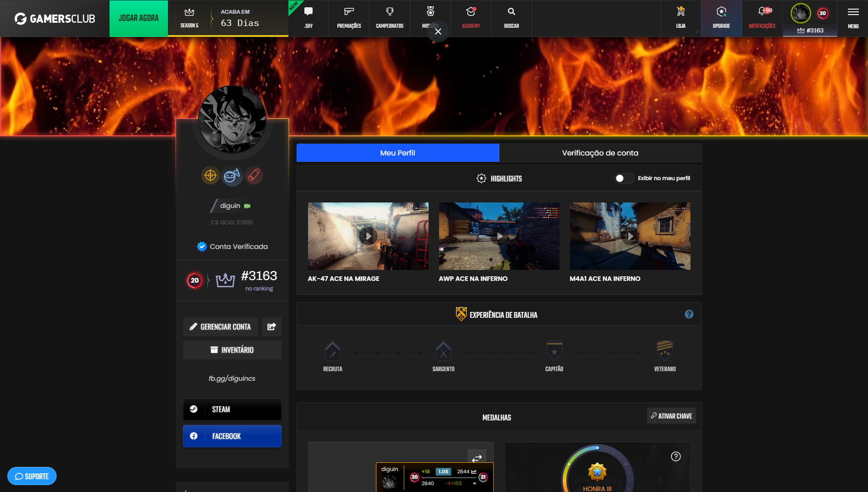The image size is (868, 492).
Task: Click the swap arrows icon on medal card
Action: click(x=477, y=458)
